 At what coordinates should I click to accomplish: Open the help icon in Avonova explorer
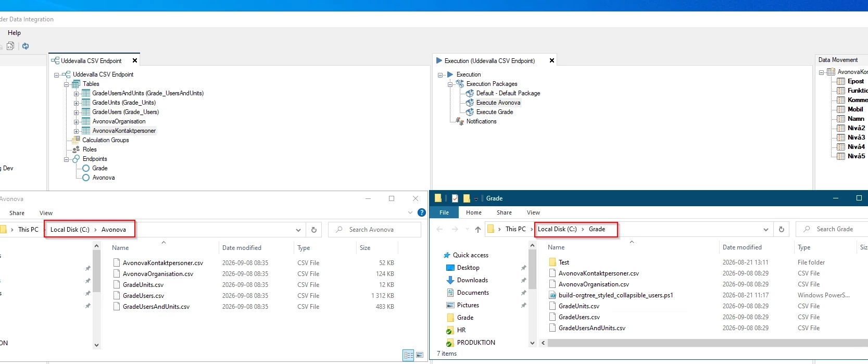pos(422,212)
